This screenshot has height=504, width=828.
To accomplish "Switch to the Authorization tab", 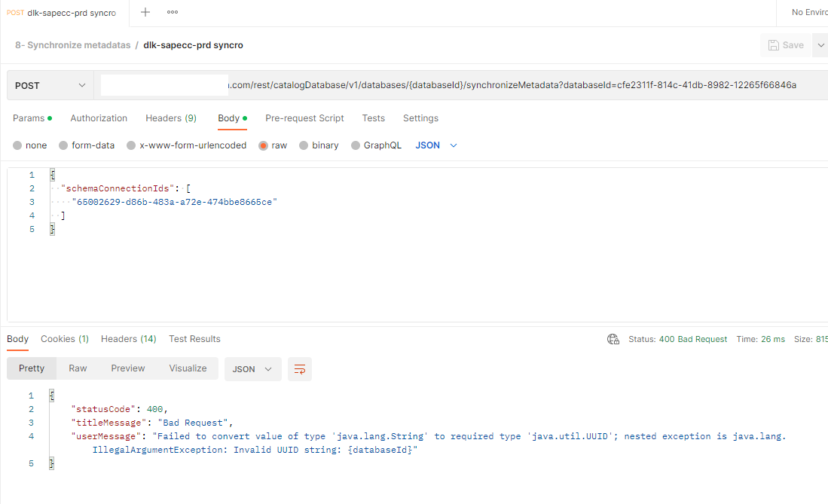I will (x=99, y=118).
